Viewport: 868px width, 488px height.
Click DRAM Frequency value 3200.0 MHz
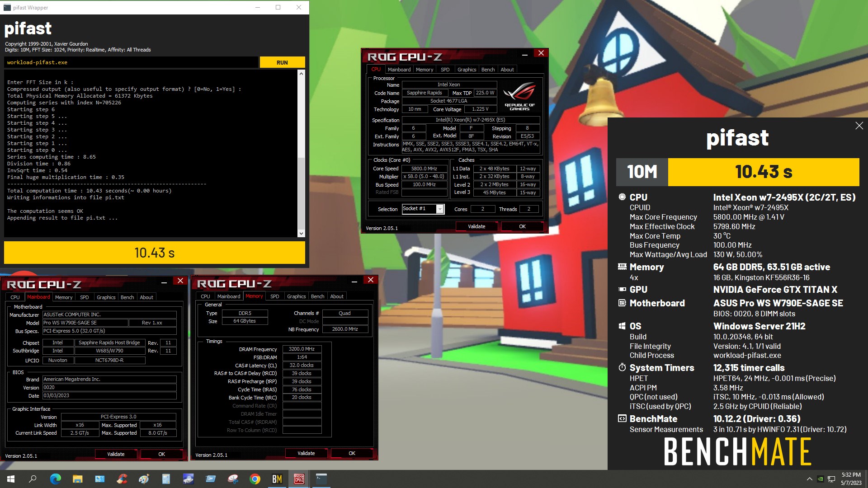(302, 349)
